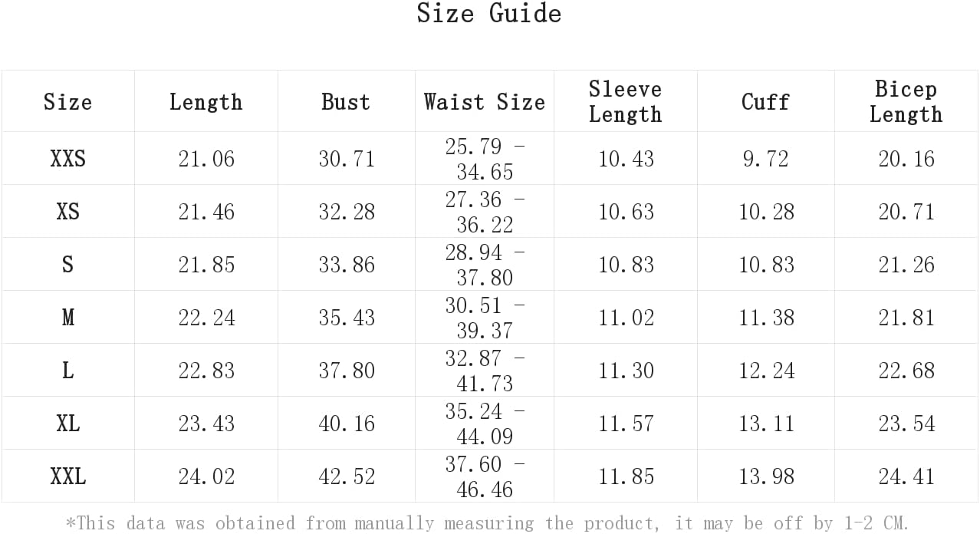Click the Cuff column header
The width and height of the screenshot is (980, 534).
tap(765, 102)
